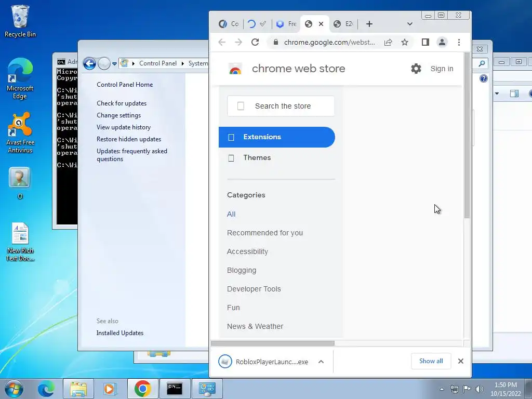The height and width of the screenshot is (399, 532).
Task: Click the network tray icon
Action: [x=454, y=389]
